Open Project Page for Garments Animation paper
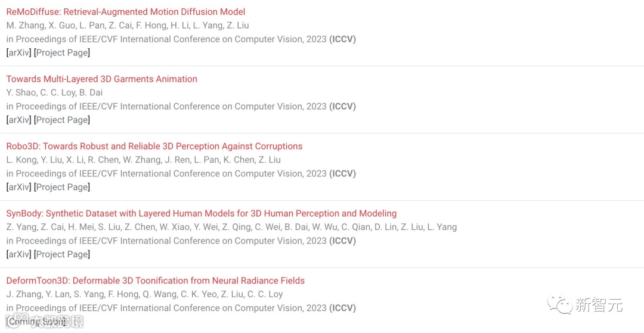 point(62,120)
